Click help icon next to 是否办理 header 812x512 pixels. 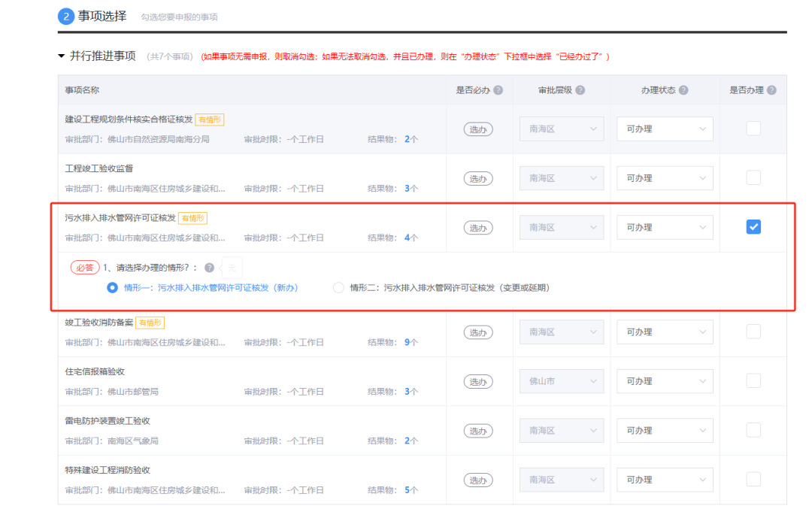pyautogui.click(x=771, y=90)
